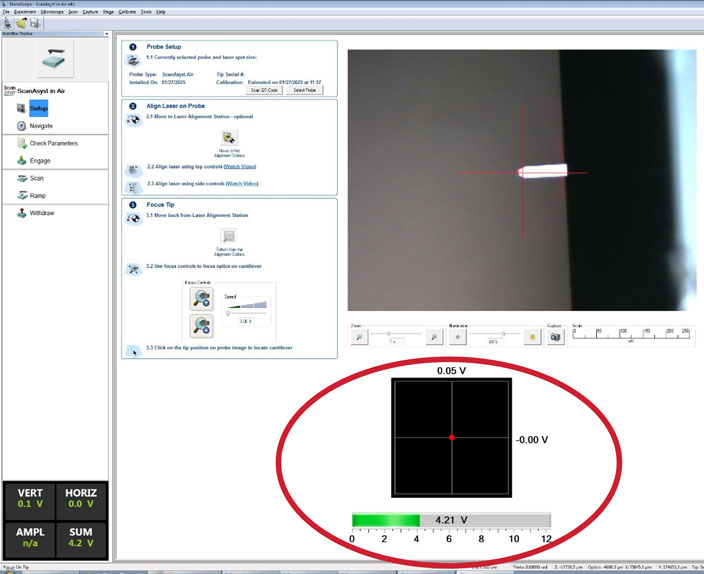
Task: Click the Select Probe button
Action: [x=304, y=90]
